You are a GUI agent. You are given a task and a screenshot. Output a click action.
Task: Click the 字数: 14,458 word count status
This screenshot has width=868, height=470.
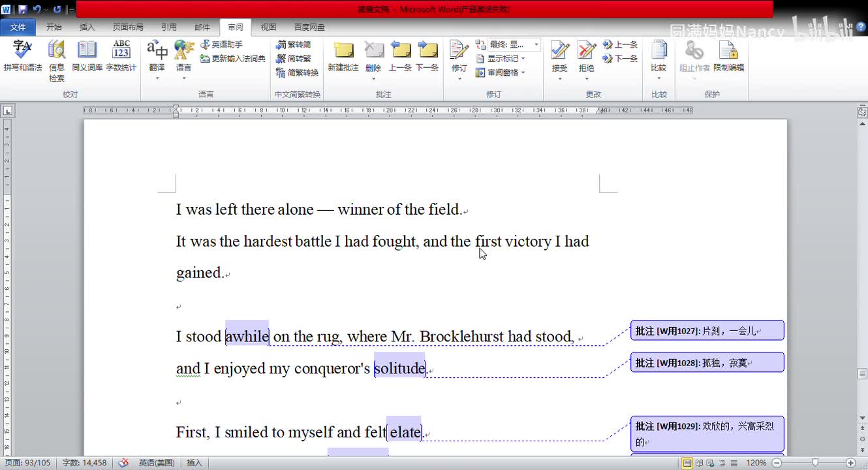coord(84,463)
